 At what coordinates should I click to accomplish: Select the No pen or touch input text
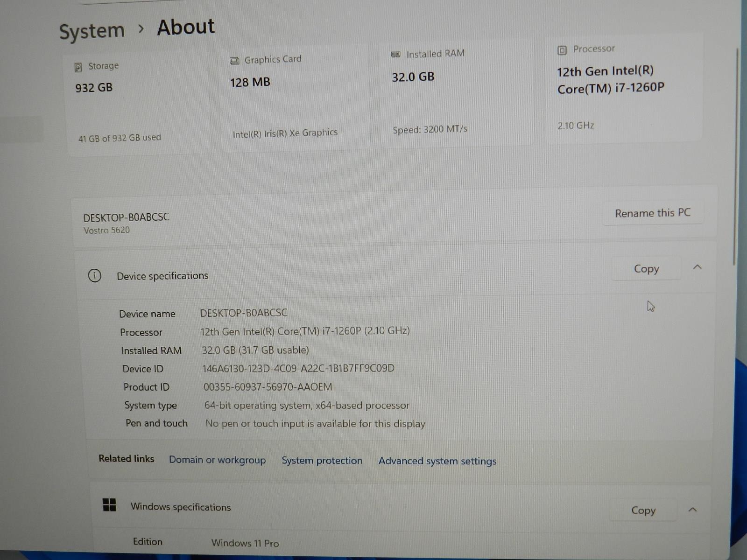(315, 424)
